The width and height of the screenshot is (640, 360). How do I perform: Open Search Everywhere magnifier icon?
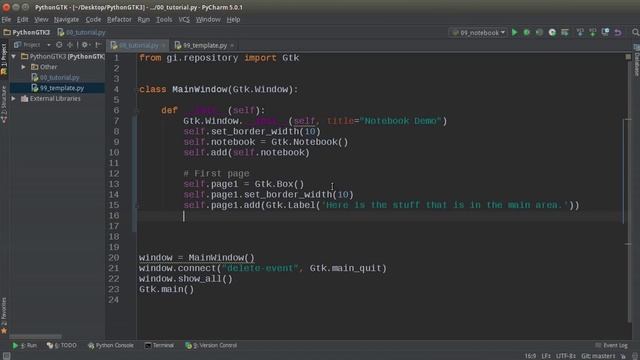(635, 32)
